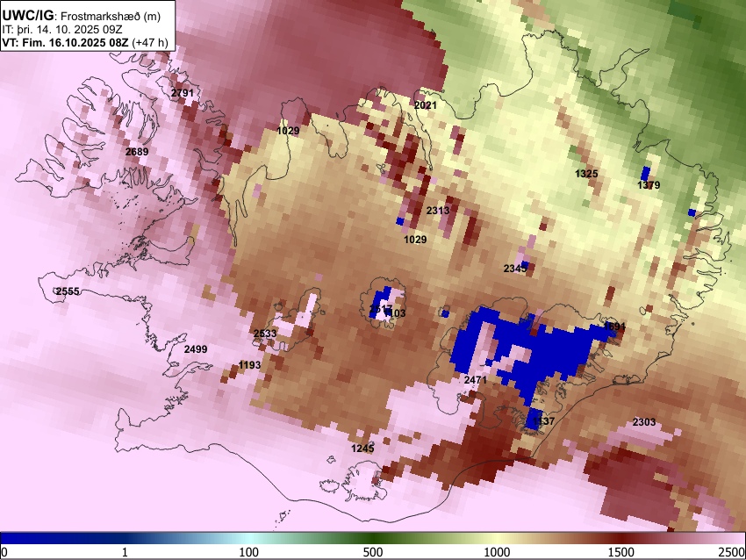Click the 2021 value on the map
Viewport: 746px width, 560px height.
pyautogui.click(x=425, y=105)
